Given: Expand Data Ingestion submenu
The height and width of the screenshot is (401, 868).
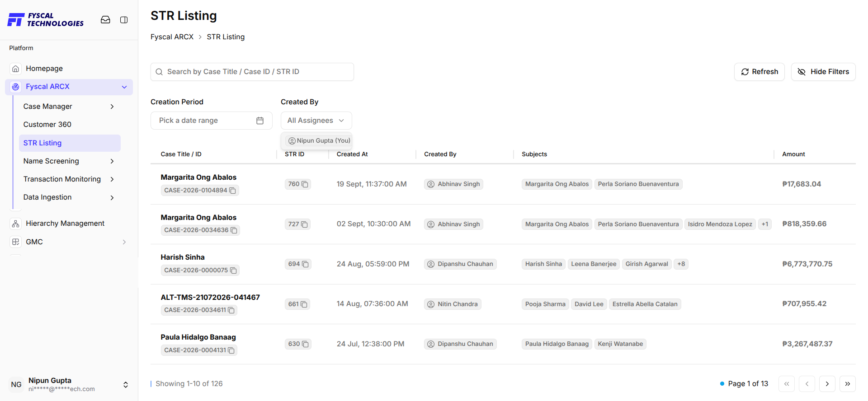Looking at the screenshot, I should click(x=112, y=197).
